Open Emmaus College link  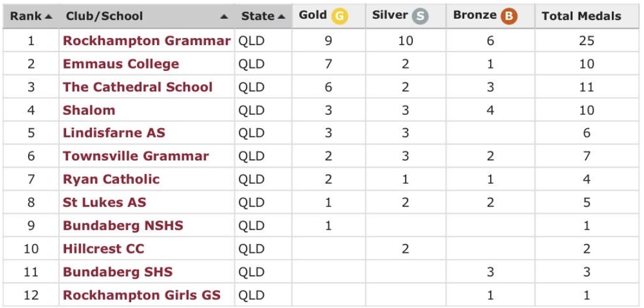(x=121, y=64)
